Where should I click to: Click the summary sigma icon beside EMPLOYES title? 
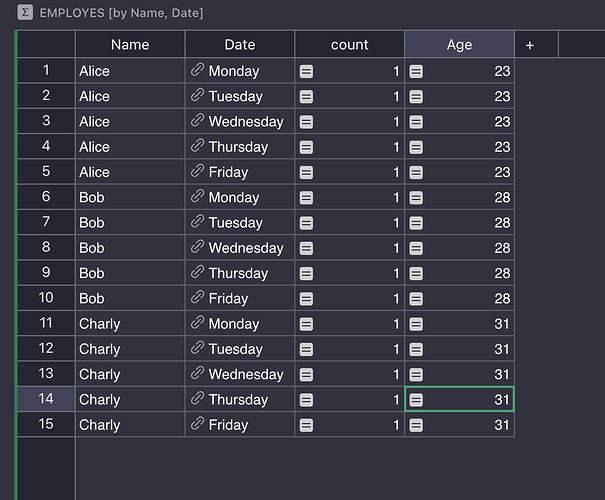click(25, 13)
